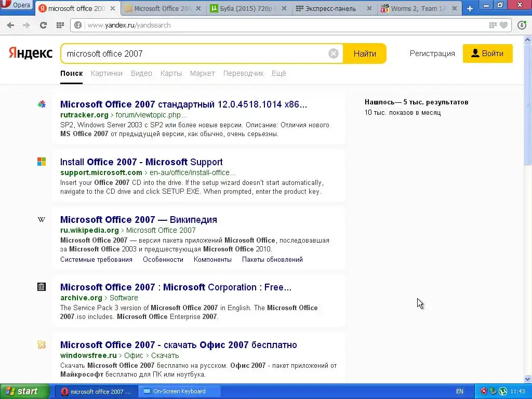Open the Карты search section
The height and width of the screenshot is (399, 532).
(171, 73)
